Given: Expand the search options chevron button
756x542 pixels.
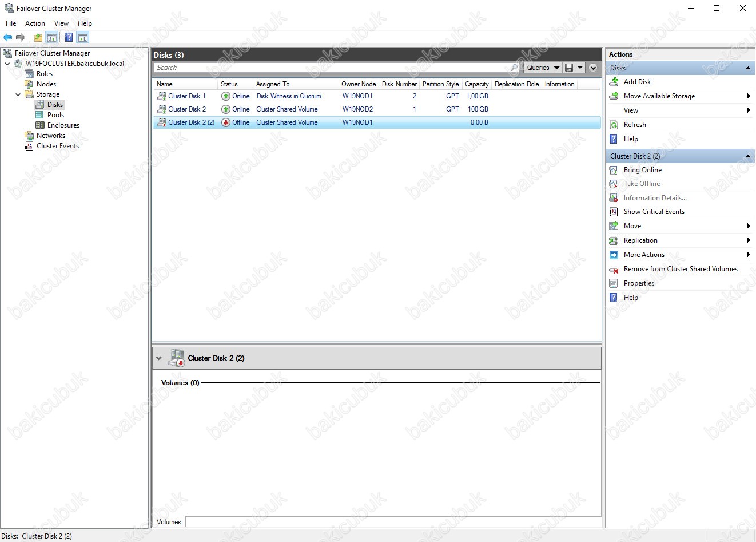Looking at the screenshot, I should (x=593, y=68).
